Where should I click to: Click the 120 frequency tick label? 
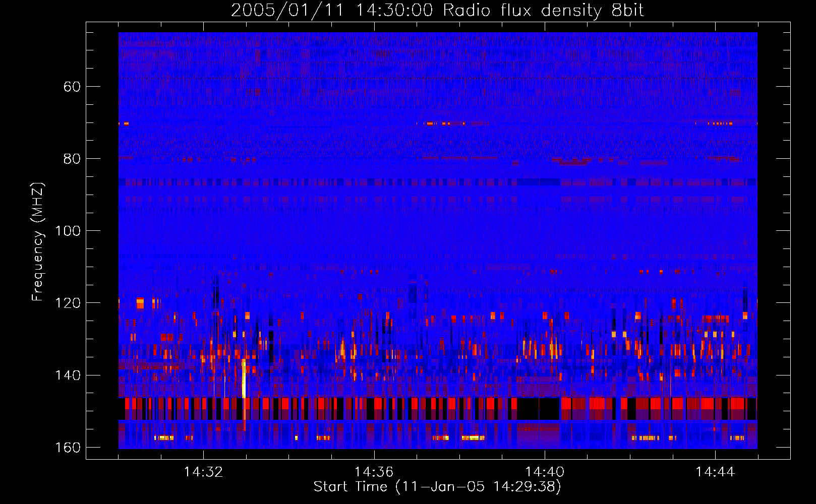point(68,303)
